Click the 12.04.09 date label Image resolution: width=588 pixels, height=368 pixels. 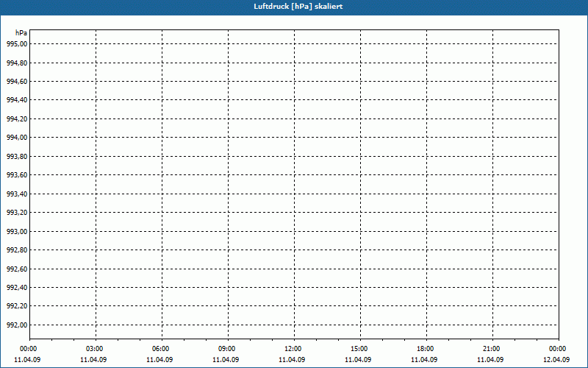click(557, 360)
